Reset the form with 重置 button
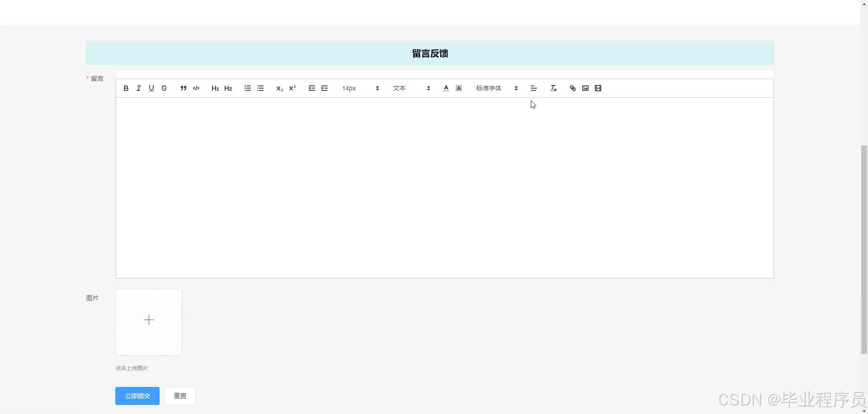The width and height of the screenshot is (868, 414). 180,396
